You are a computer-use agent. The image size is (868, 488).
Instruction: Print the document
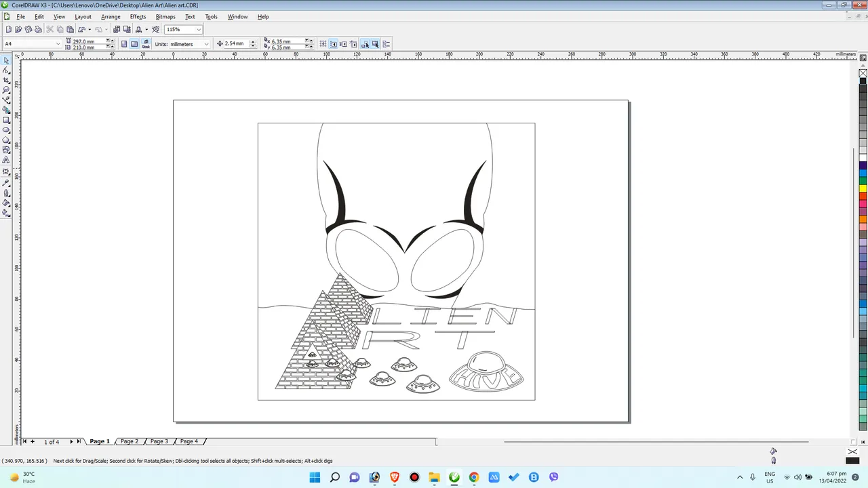pyautogui.click(x=39, y=29)
